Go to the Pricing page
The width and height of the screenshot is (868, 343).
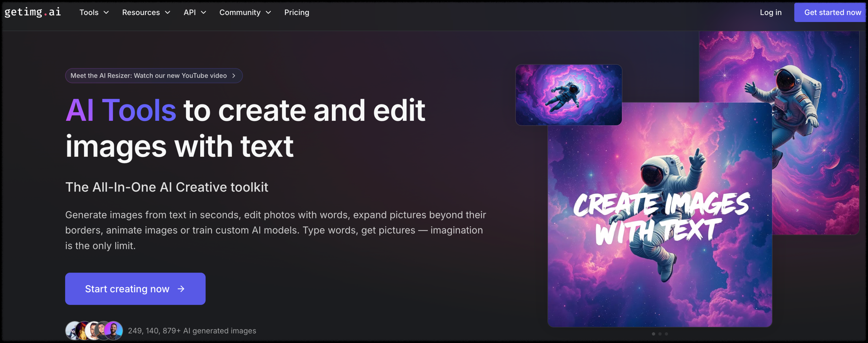click(x=297, y=12)
